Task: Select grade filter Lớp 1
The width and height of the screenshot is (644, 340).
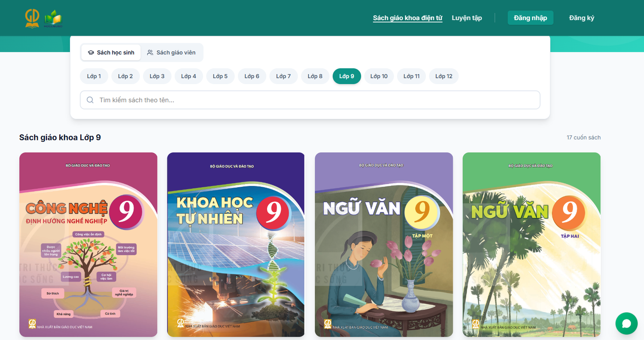Action: click(94, 76)
